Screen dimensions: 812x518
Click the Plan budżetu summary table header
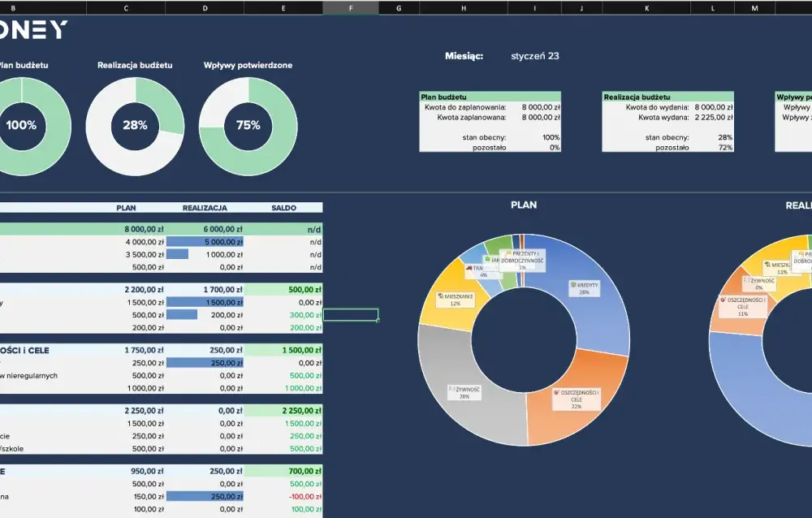pyautogui.click(x=490, y=97)
